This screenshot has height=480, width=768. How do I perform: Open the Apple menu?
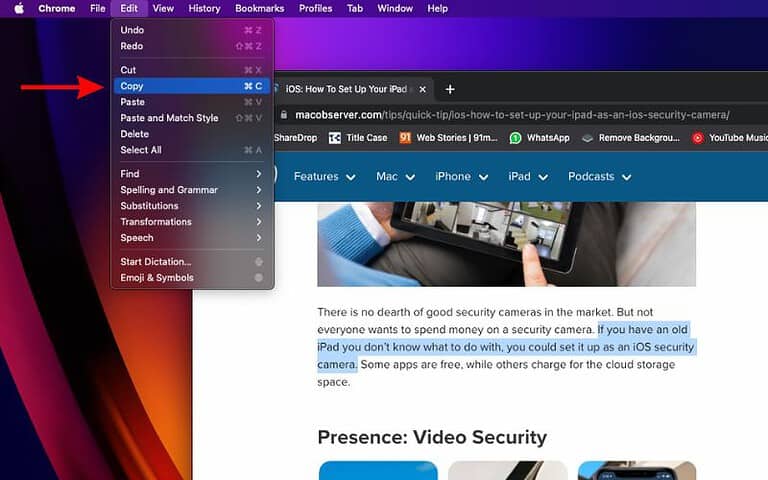coord(18,8)
